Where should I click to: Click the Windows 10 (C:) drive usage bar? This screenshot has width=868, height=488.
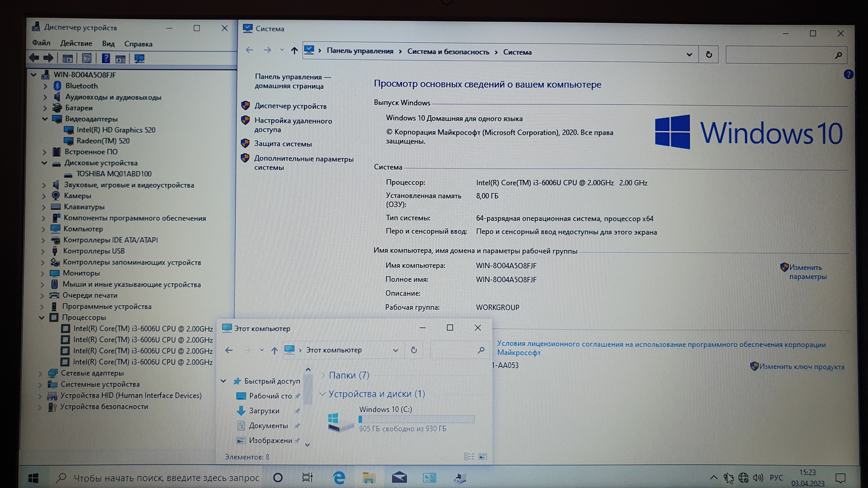pos(416,419)
